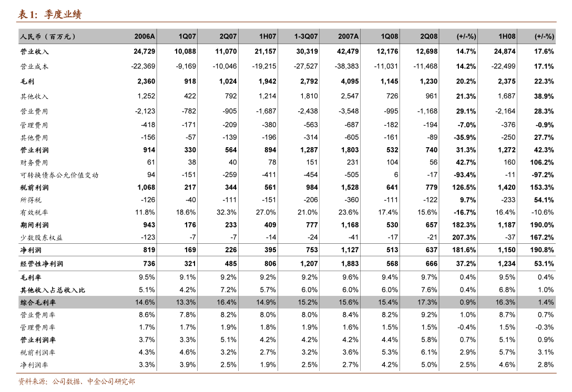Select the 综合毛利率 row label
The height and width of the screenshot is (392, 572).
[38, 303]
